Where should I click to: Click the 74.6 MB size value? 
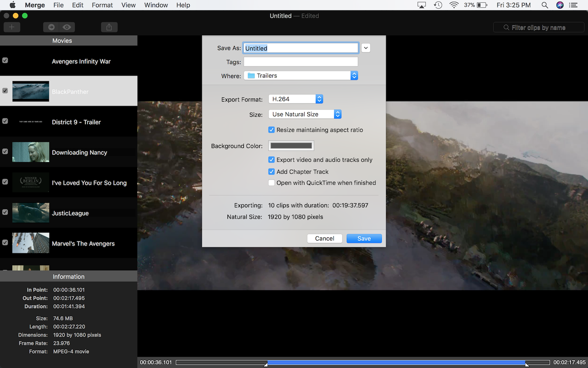tap(63, 318)
